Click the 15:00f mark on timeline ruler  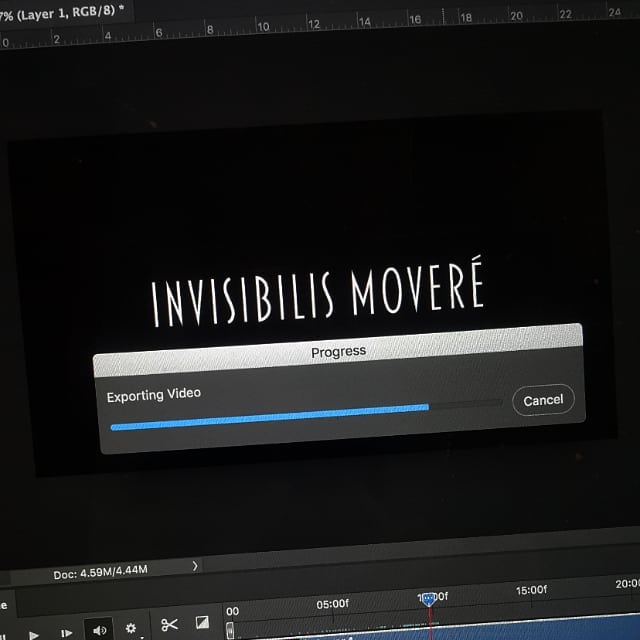530,590
